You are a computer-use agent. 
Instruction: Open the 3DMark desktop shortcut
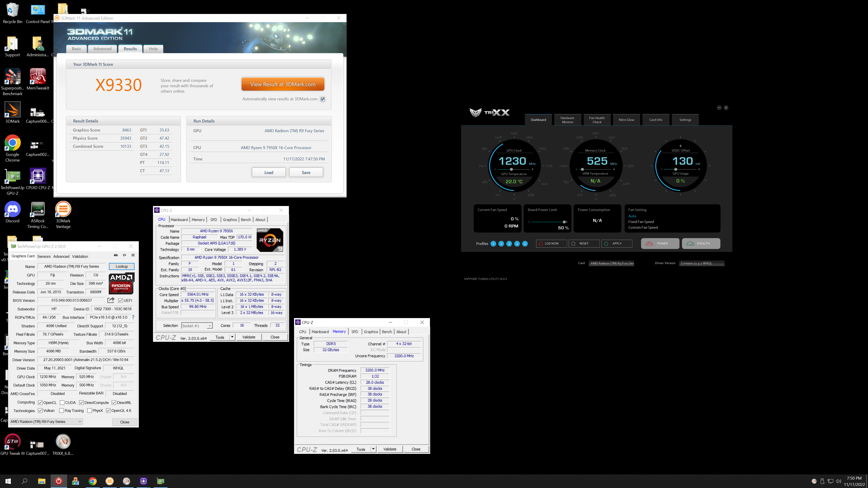coord(12,113)
